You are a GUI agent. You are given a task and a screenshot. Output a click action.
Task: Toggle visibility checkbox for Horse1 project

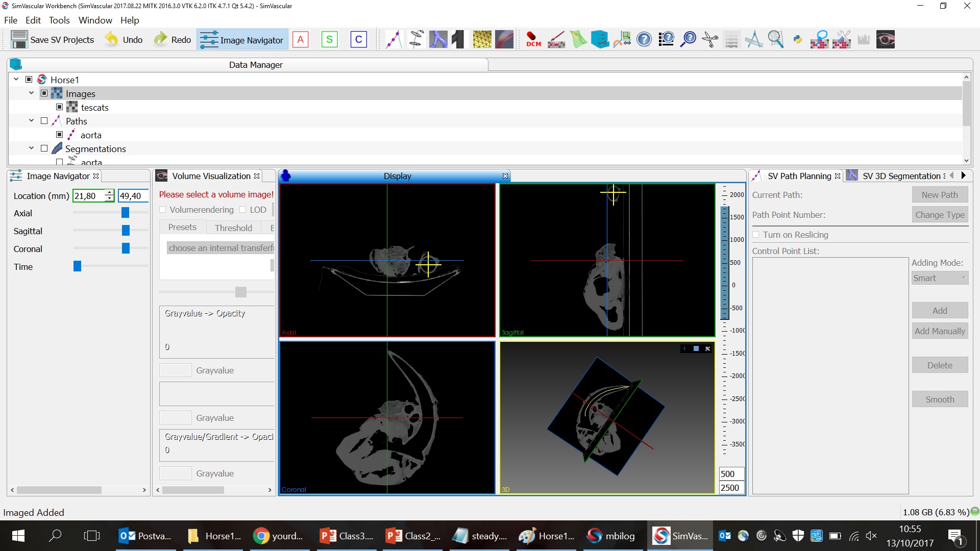tap(29, 80)
